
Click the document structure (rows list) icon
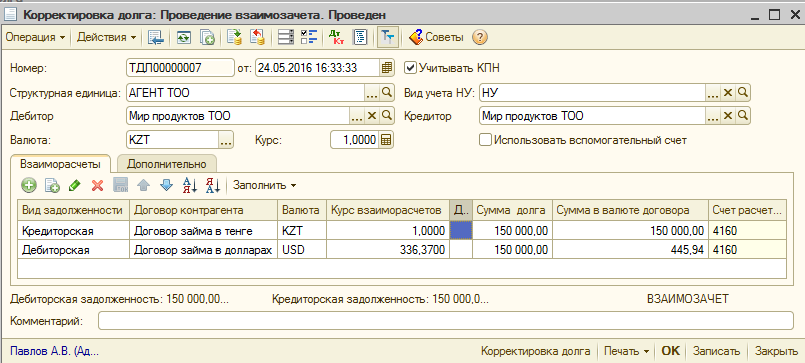point(285,37)
